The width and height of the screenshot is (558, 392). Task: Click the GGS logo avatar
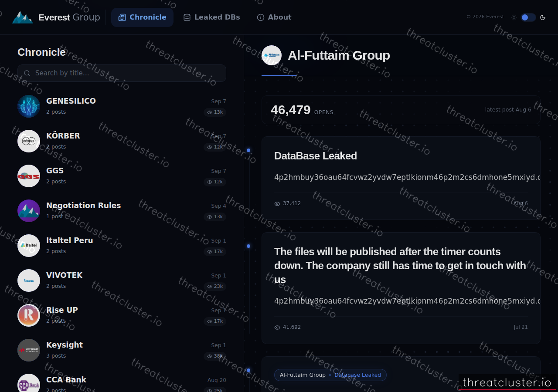[x=29, y=176]
